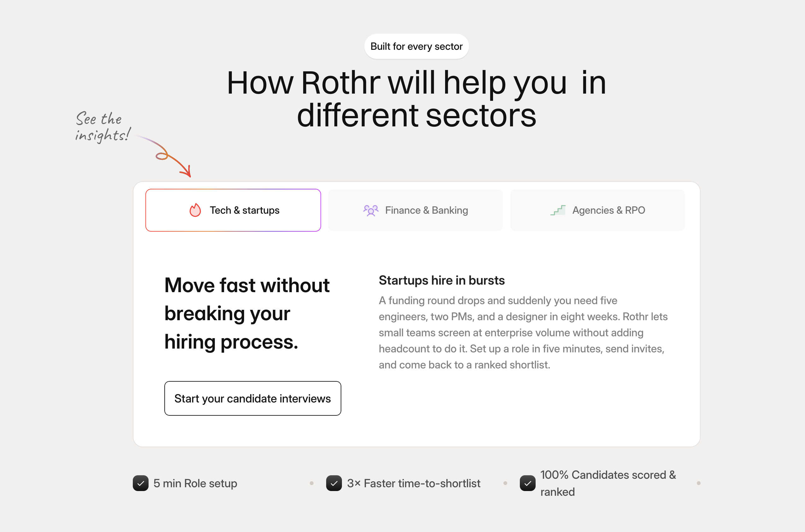Open the Agencies & RPO tab
The image size is (805, 532).
pyautogui.click(x=597, y=210)
